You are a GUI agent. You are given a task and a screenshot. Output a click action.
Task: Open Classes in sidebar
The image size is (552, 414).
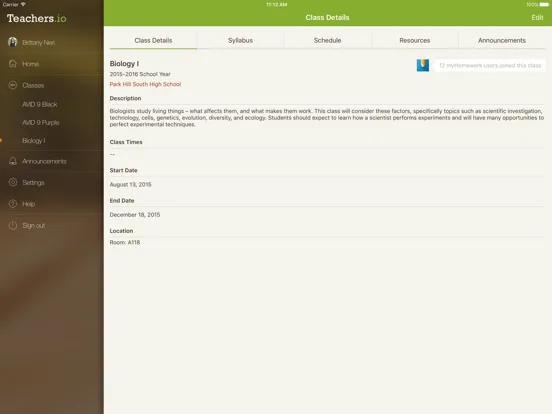click(x=33, y=85)
